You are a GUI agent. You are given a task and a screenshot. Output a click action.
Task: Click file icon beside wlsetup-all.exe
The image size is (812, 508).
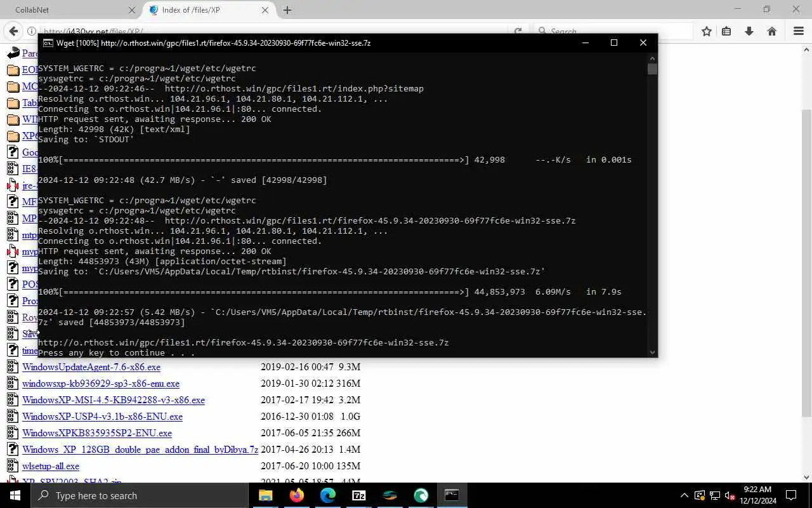click(x=13, y=465)
